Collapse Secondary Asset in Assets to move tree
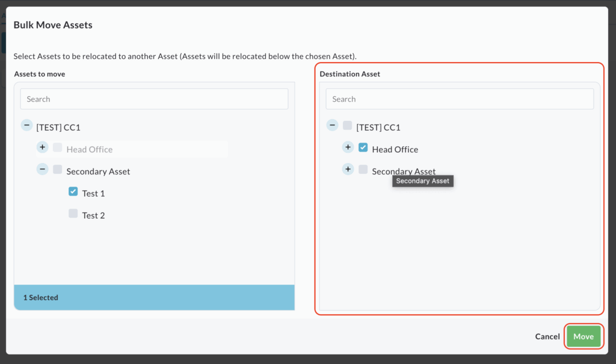This screenshot has height=364, width=616. click(42, 169)
